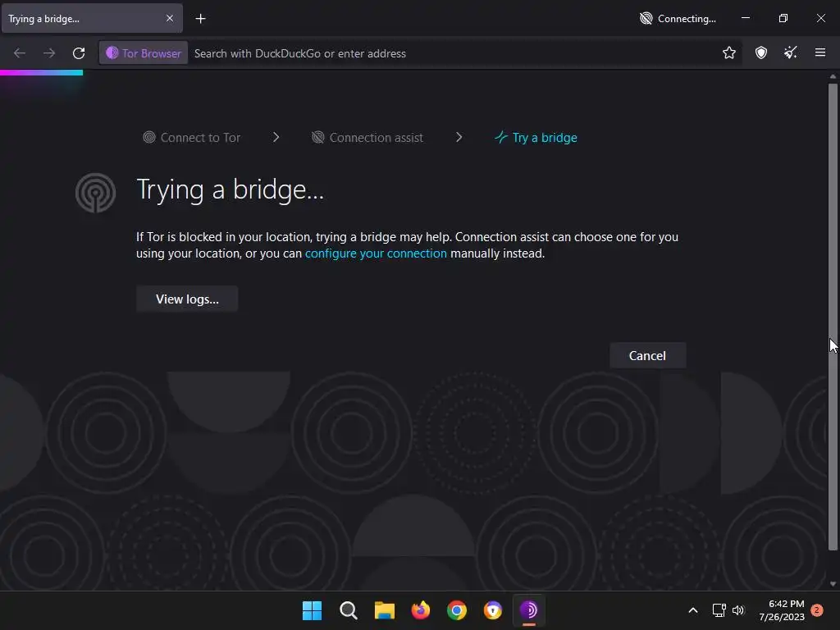Open a new tab with plus button
This screenshot has width=840, height=630.
click(x=200, y=19)
